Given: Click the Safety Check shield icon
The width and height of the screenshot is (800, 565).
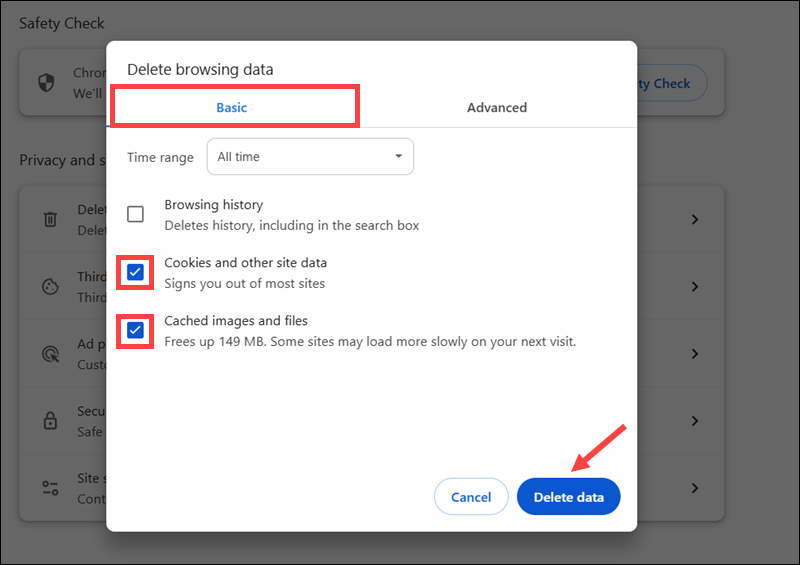Looking at the screenshot, I should 46,82.
